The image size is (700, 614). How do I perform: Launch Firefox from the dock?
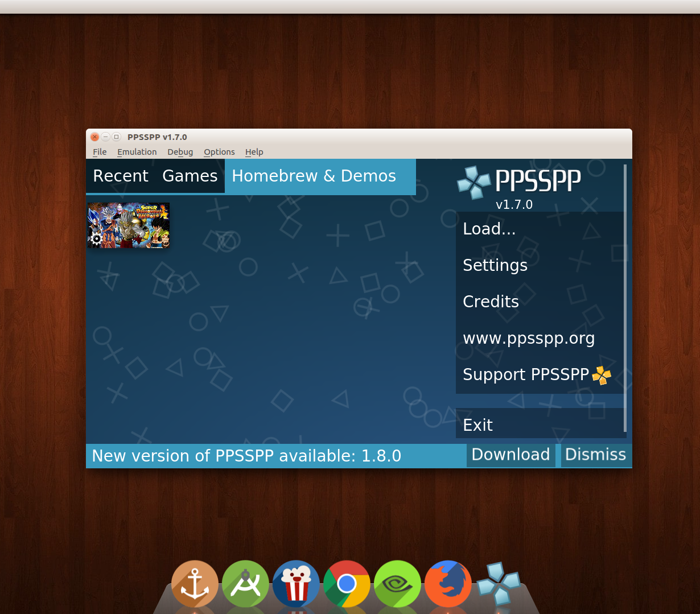pyautogui.click(x=448, y=584)
